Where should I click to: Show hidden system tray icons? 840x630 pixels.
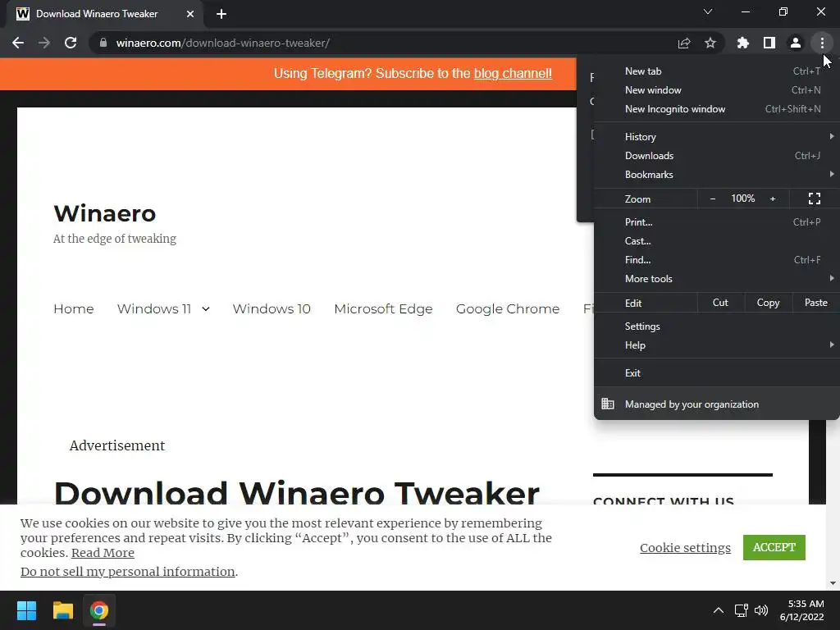pyautogui.click(x=719, y=610)
